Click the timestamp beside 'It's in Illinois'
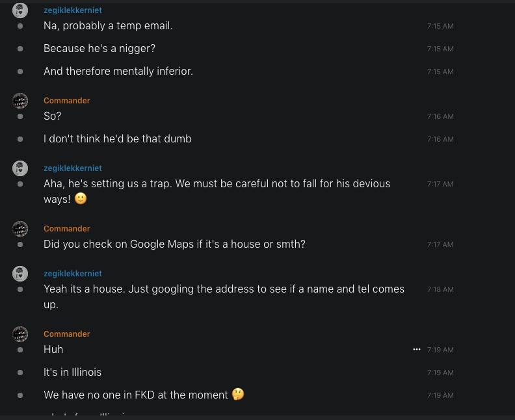This screenshot has width=515, height=420. (440, 373)
